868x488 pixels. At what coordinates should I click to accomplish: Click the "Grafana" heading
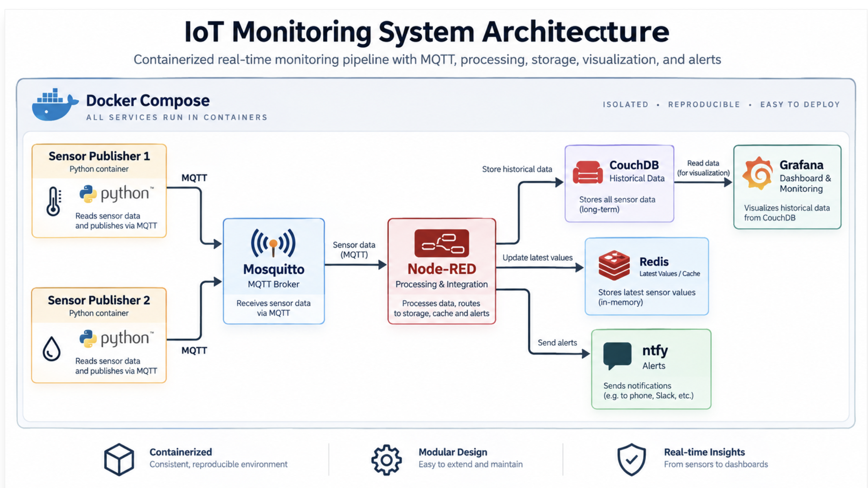(x=801, y=165)
